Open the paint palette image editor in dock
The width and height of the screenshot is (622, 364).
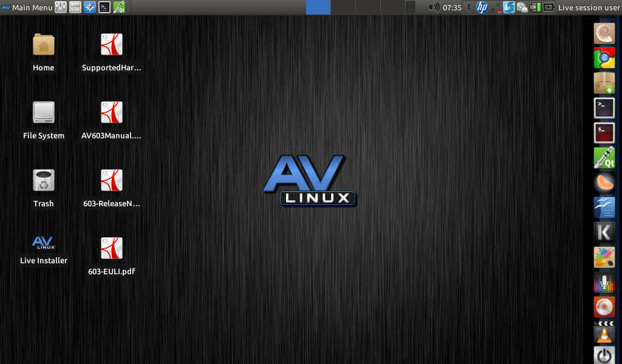click(604, 257)
